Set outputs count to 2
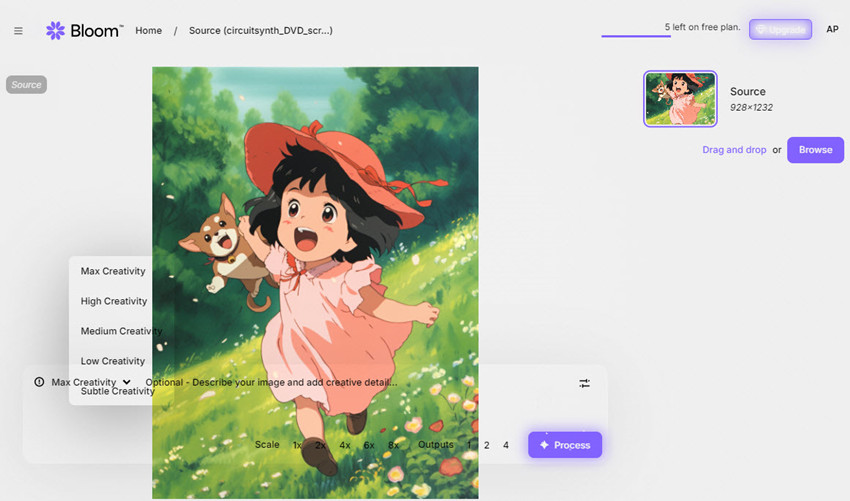This screenshot has width=850, height=501. click(487, 445)
